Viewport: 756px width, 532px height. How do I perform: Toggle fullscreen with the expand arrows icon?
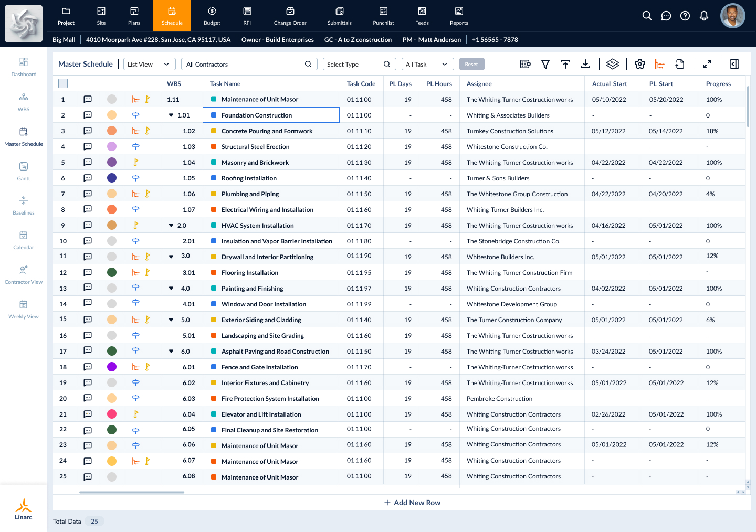pos(707,63)
